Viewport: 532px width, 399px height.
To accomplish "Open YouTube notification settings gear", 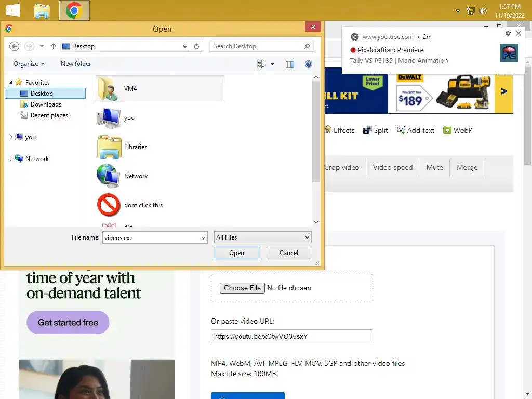I will point(508,33).
